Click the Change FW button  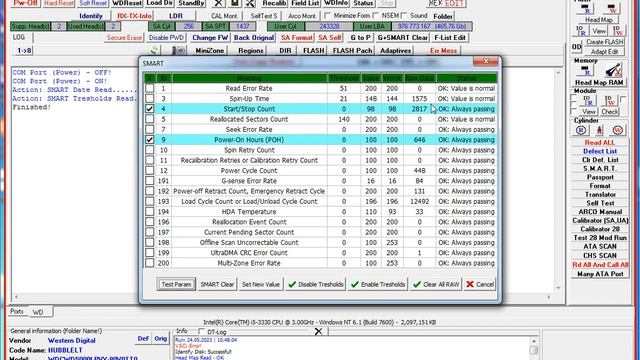tap(210, 38)
